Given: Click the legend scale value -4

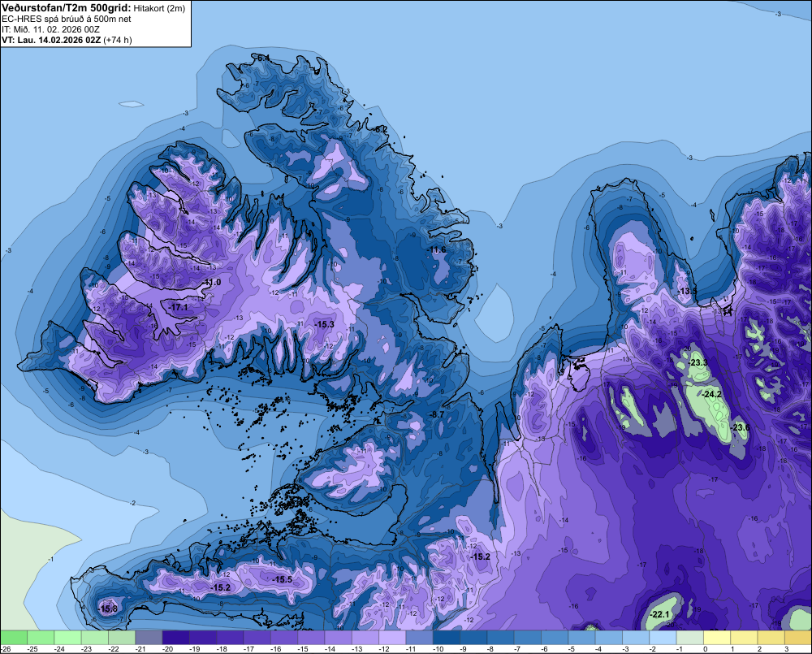Looking at the screenshot, I should (x=598, y=649).
